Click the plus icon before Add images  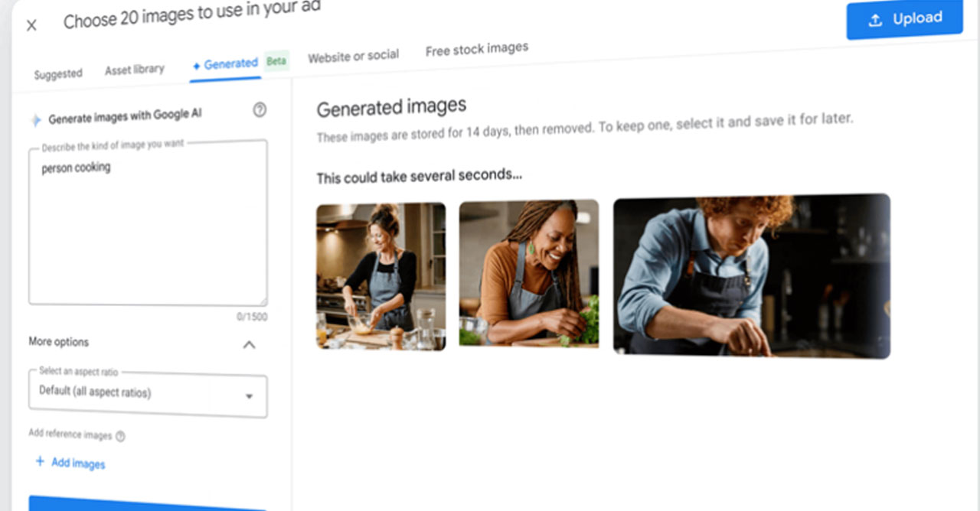pos(40,461)
